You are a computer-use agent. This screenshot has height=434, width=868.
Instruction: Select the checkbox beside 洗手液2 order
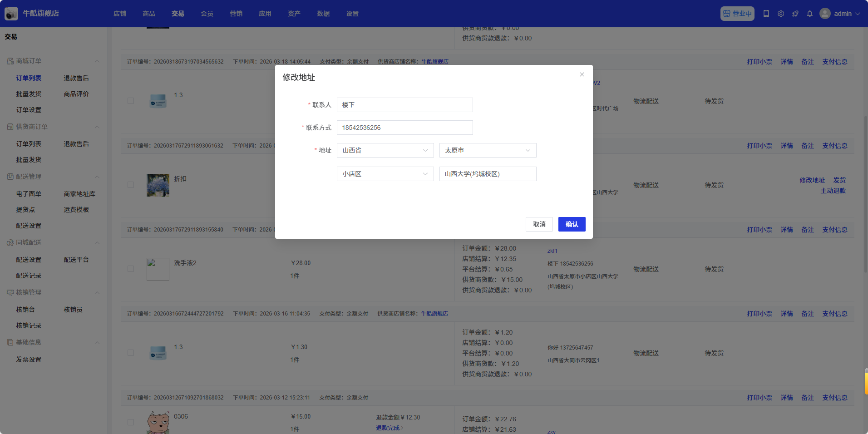pos(131,269)
